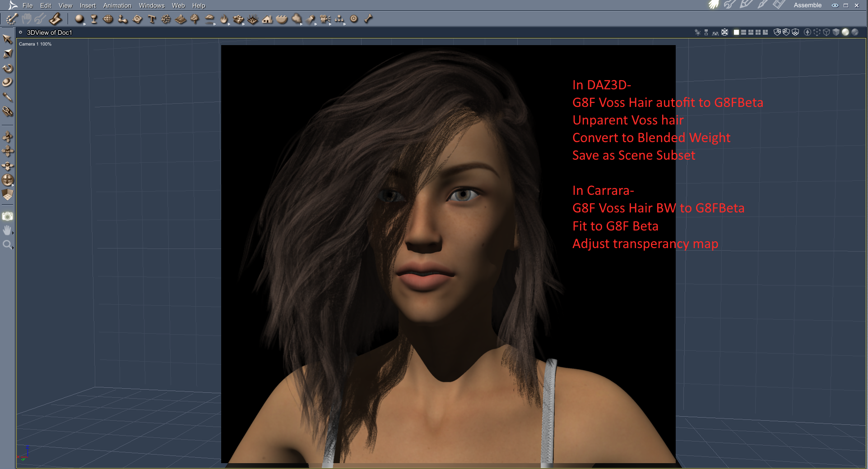
Task: Insert a vertex globe object
Action: [108, 19]
